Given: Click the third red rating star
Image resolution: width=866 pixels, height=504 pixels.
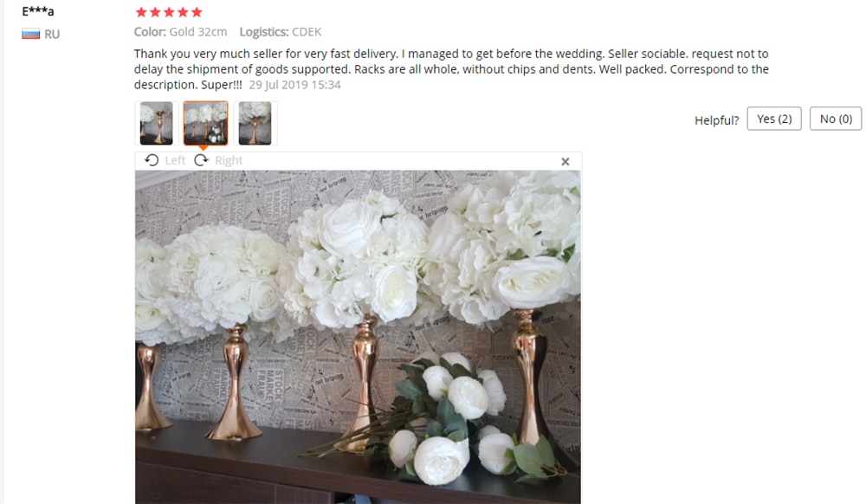Looking at the screenshot, I should [169, 12].
